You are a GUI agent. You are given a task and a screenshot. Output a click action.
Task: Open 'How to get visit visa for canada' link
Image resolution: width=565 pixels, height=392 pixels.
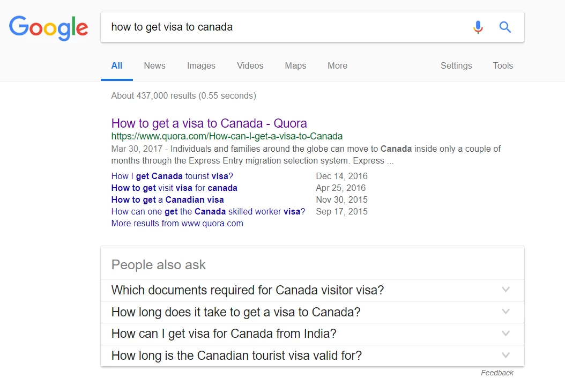pyautogui.click(x=174, y=188)
